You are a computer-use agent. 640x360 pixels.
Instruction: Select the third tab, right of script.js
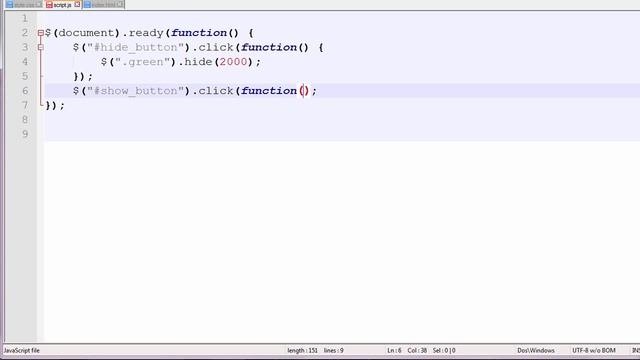pyautogui.click(x=104, y=5)
